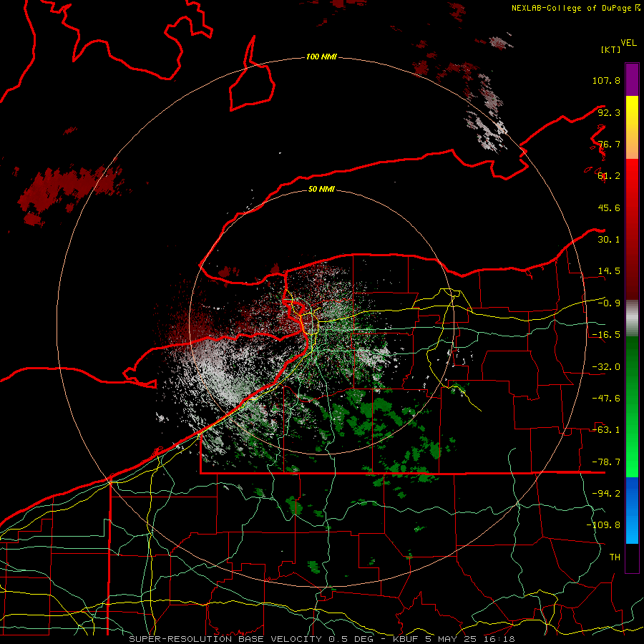Screen dimensions: 644x644
Task: Click the -47.6 legend value
Action: pos(606,399)
